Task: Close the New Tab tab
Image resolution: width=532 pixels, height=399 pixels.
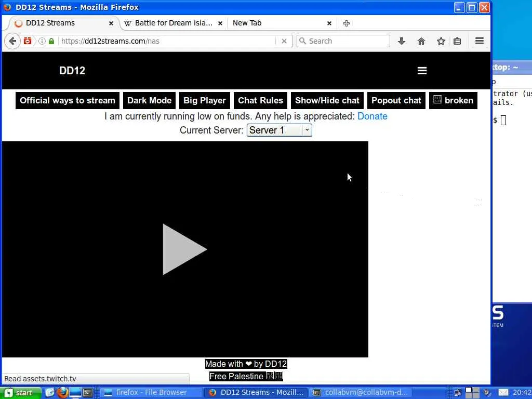Action: tap(329, 23)
